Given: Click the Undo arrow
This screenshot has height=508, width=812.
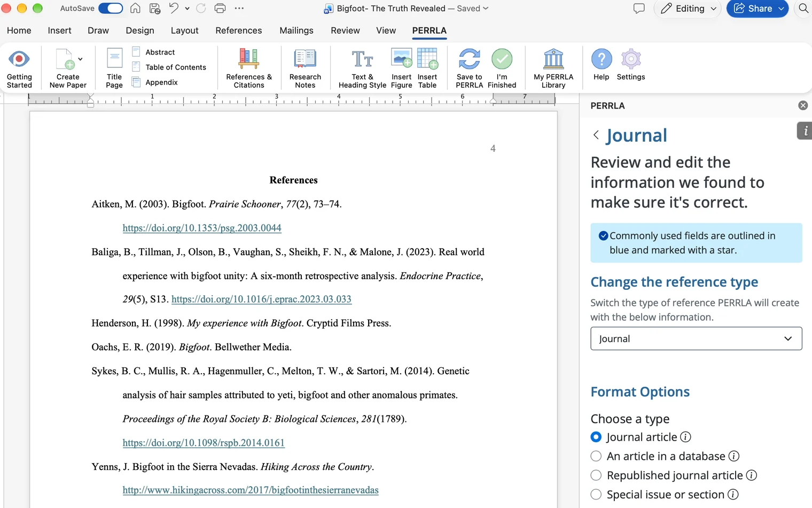Looking at the screenshot, I should (174, 8).
